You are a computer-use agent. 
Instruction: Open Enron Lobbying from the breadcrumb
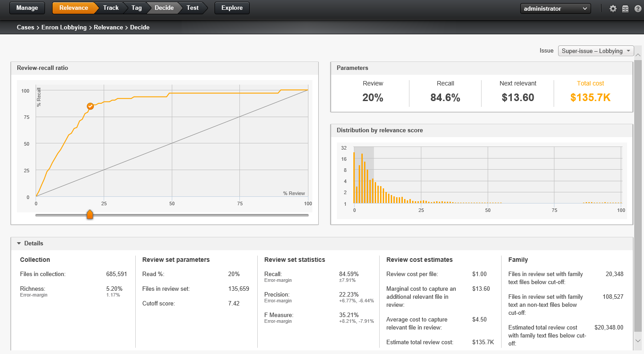[x=64, y=27]
